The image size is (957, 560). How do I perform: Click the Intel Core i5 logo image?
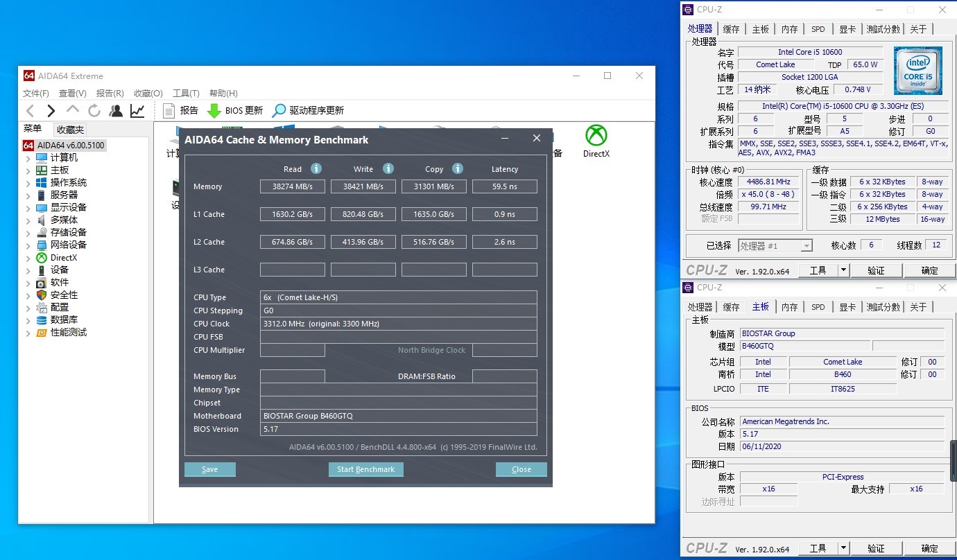tap(917, 71)
